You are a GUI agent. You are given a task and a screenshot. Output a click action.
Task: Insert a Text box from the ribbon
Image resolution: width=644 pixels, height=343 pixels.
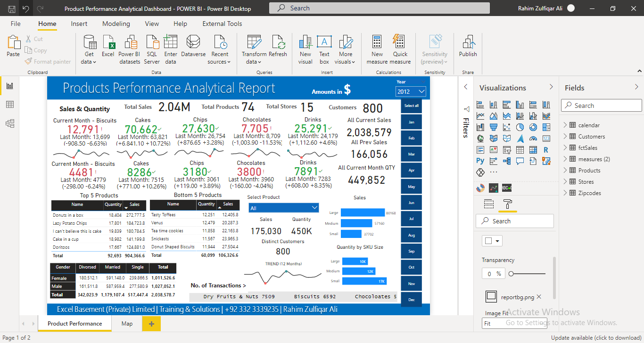(x=324, y=45)
